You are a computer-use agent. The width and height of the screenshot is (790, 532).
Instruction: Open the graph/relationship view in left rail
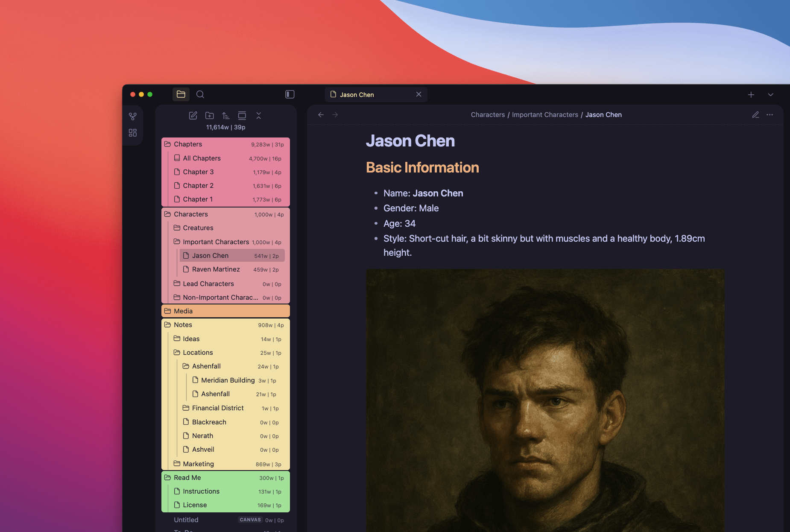click(x=133, y=116)
